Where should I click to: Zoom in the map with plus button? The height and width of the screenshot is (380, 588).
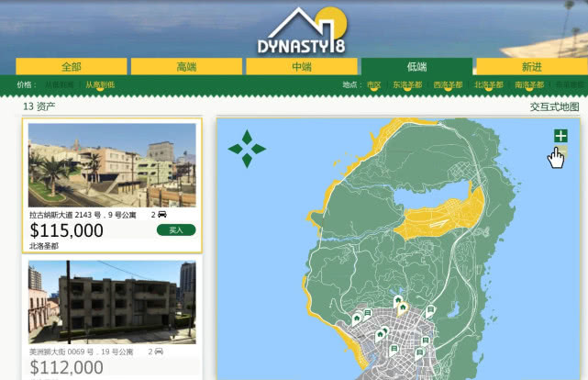560,136
